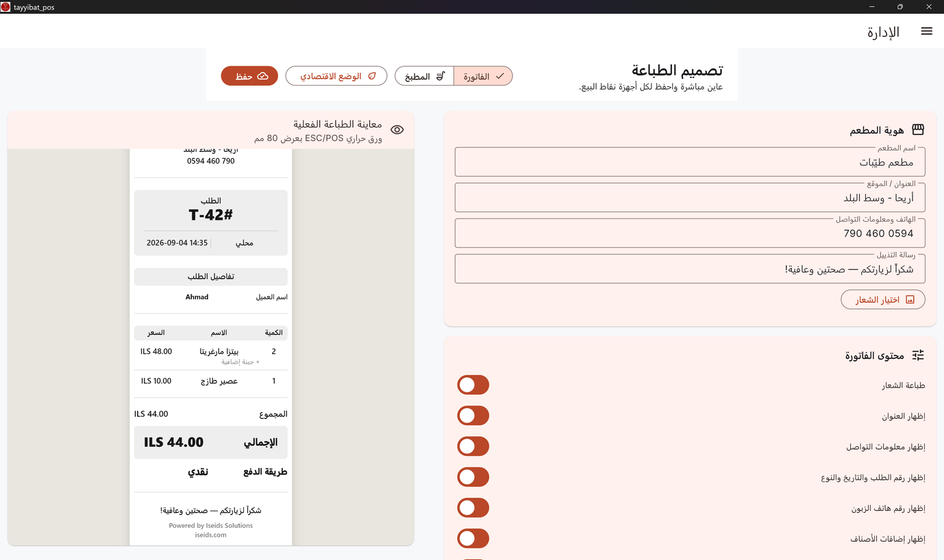Toggle إظهار إضافات الأصناف switch
The height and width of the screenshot is (560, 944).
click(x=473, y=539)
